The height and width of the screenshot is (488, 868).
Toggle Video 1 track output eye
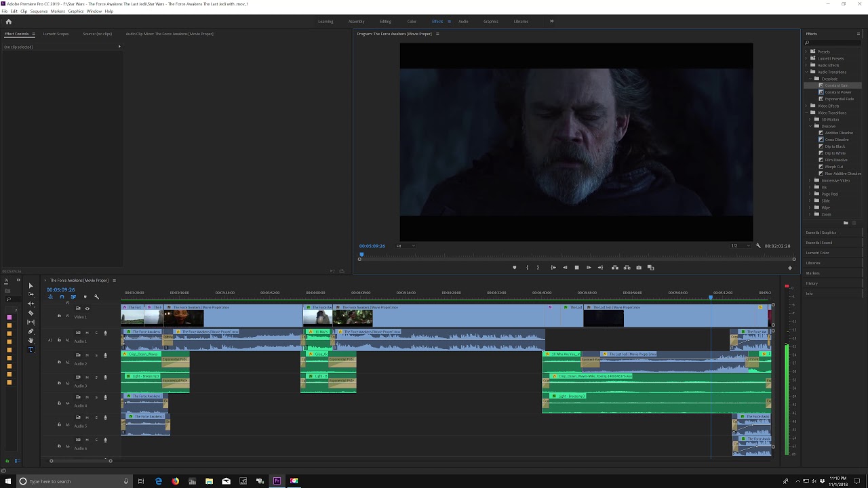pos(87,308)
